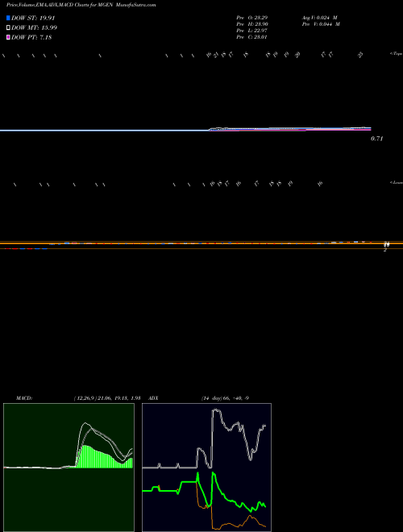This screenshot has width=403, height=532.
Task: Click the 'Pre V: 0.044 M' volume text
Action: pos(321,24)
